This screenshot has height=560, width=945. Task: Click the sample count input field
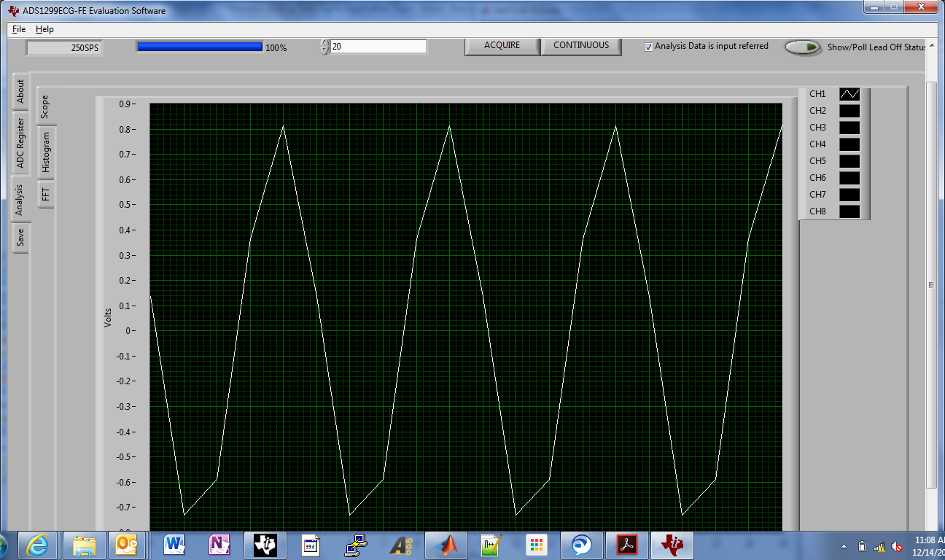coord(378,46)
